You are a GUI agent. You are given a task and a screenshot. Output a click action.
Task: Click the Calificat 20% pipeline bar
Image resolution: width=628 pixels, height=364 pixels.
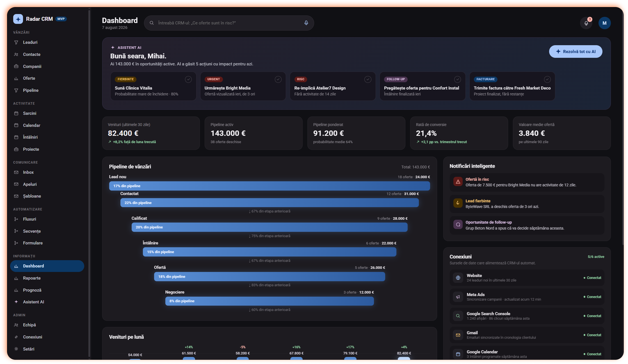point(270,227)
